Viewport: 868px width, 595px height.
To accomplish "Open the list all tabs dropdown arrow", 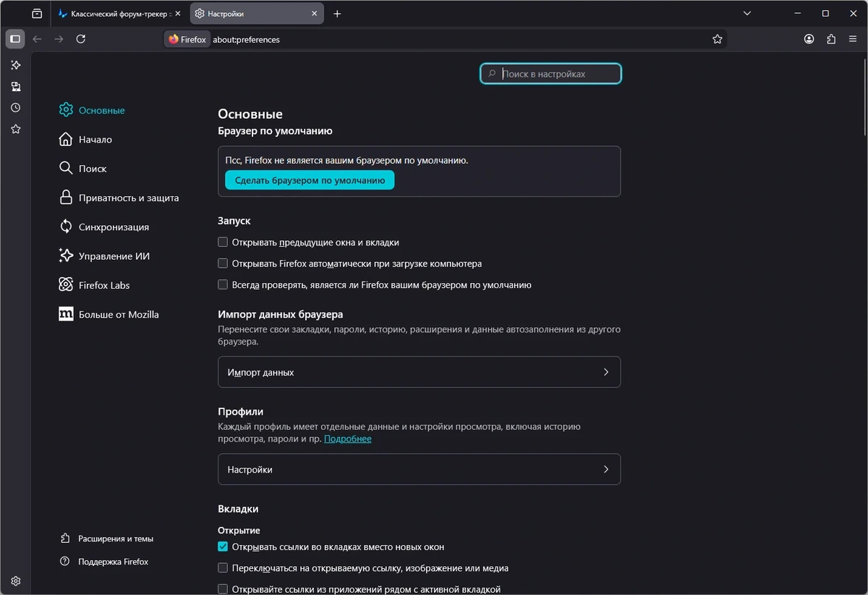I will coord(748,14).
